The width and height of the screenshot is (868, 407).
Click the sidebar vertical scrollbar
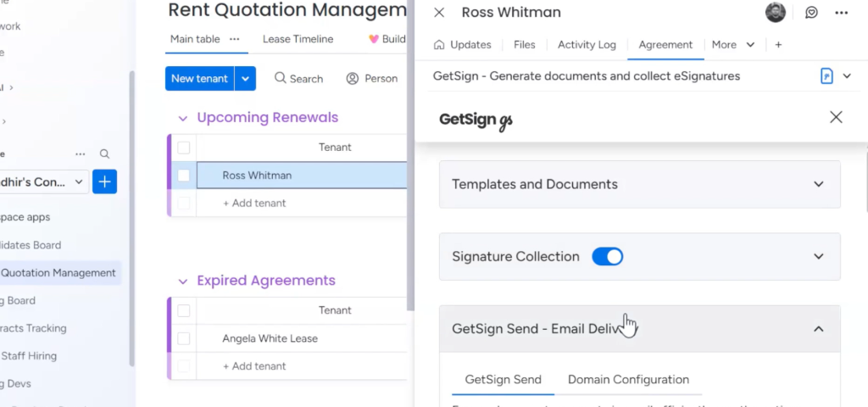[131, 219]
